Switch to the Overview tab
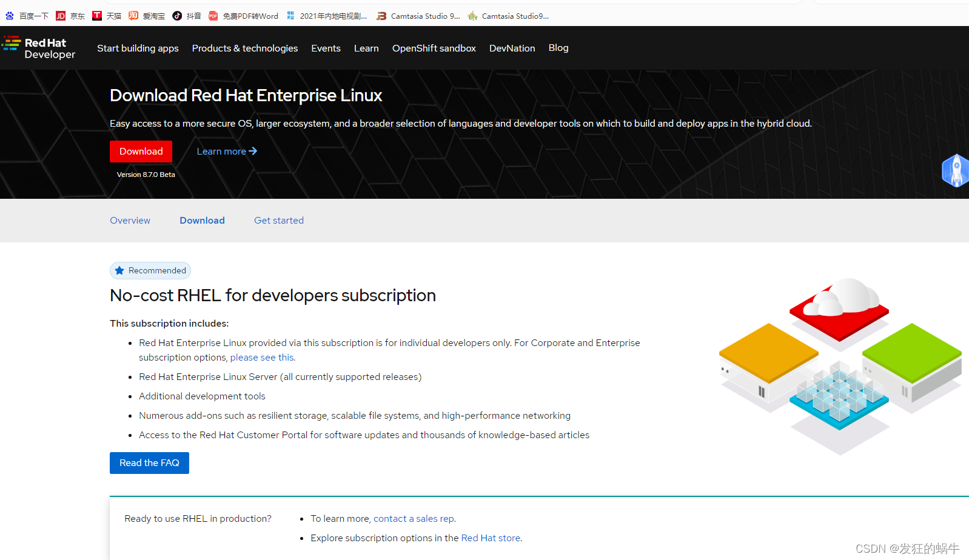The image size is (969, 560). point(130,221)
